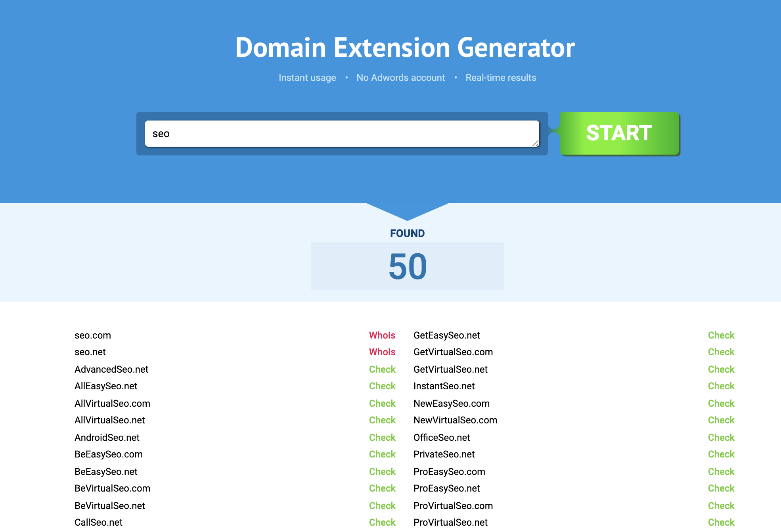Image resolution: width=781 pixels, height=532 pixels.
Task: Check availability of ProVirtualSeo.net
Action: 721,522
